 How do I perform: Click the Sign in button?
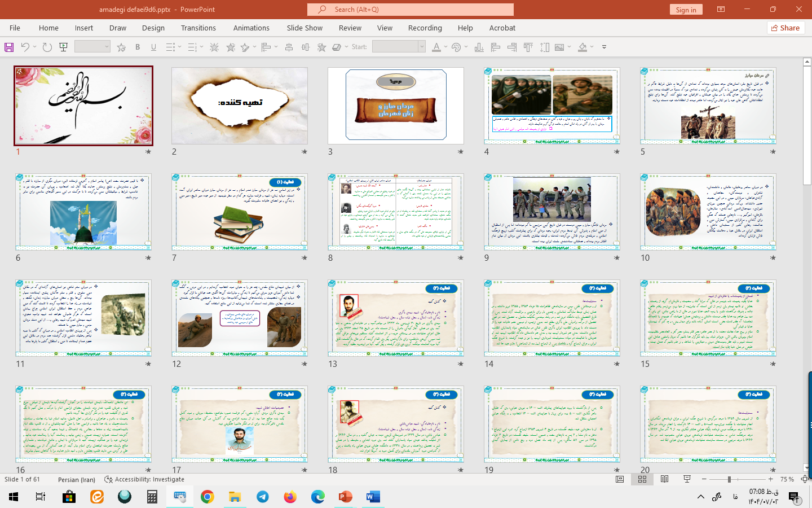[686, 10]
